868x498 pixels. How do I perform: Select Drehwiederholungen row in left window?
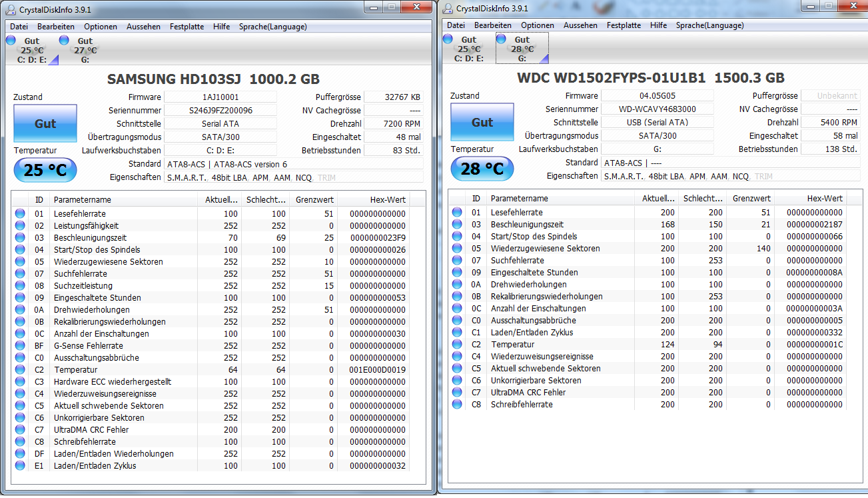[x=212, y=309]
